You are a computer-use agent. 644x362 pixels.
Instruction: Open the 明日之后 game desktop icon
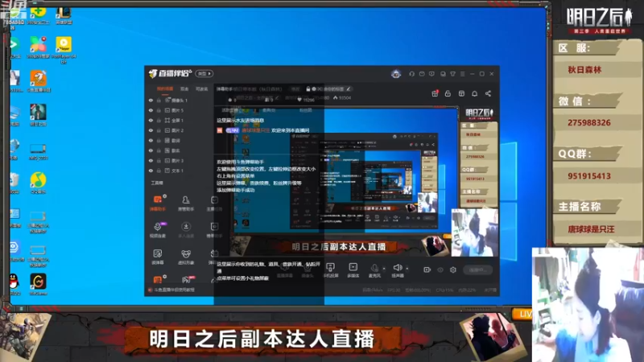pos(38,115)
